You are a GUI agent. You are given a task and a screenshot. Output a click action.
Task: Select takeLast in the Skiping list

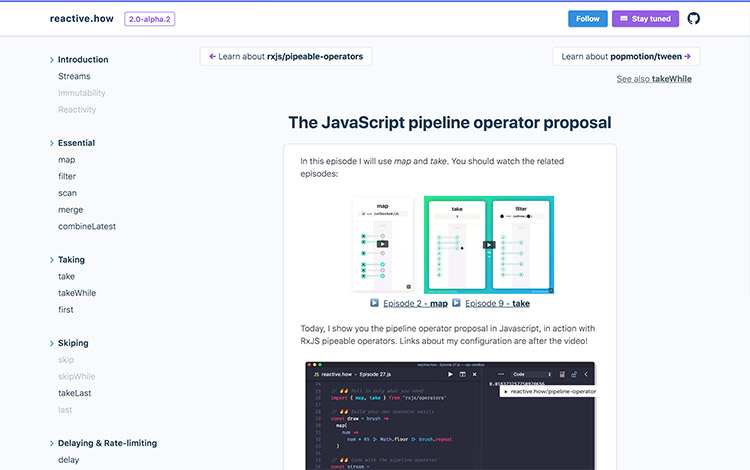[x=75, y=393]
